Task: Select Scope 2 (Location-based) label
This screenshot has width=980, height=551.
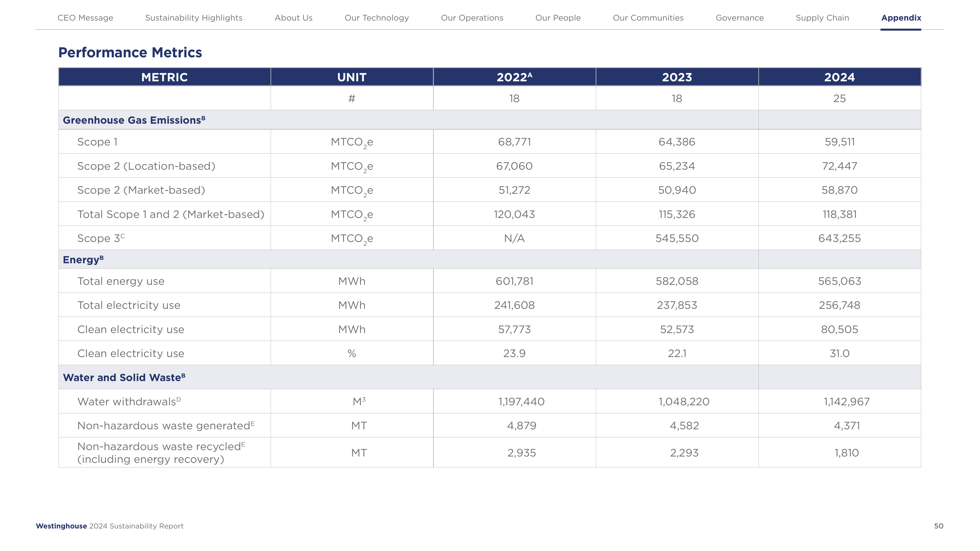Action: tap(146, 166)
